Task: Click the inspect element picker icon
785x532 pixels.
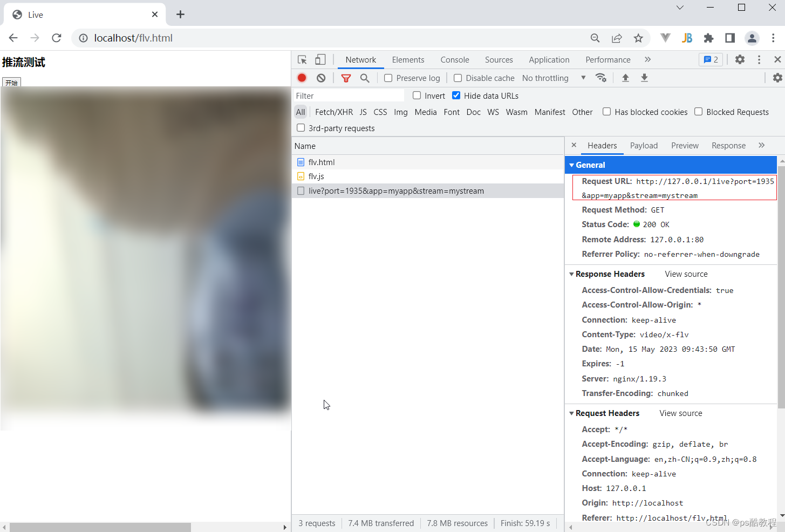Action: pyautogui.click(x=302, y=60)
